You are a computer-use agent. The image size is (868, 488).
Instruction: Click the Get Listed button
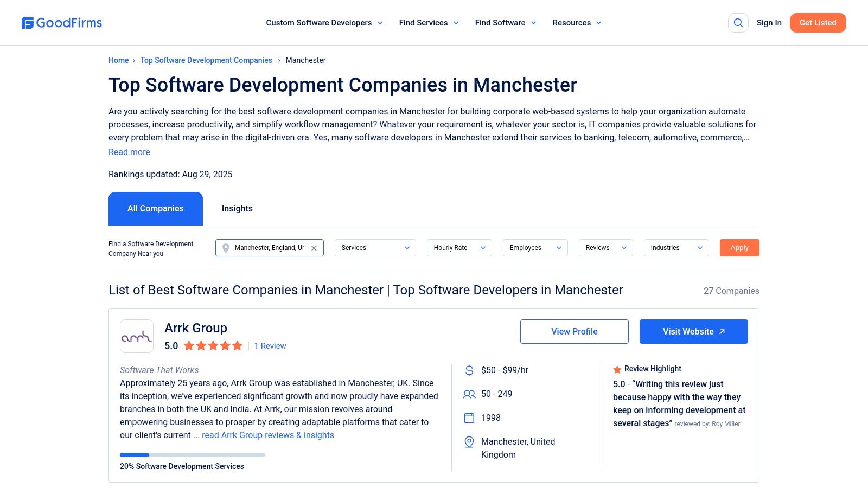click(818, 23)
